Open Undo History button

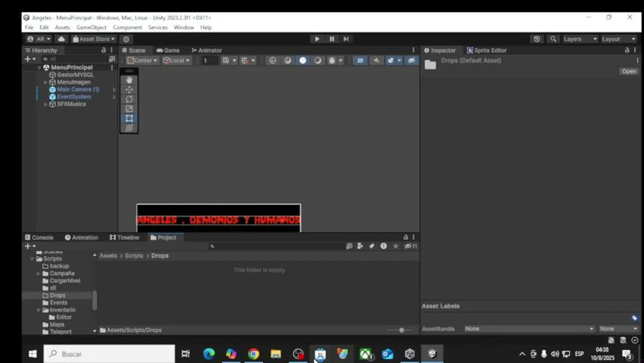537,39
